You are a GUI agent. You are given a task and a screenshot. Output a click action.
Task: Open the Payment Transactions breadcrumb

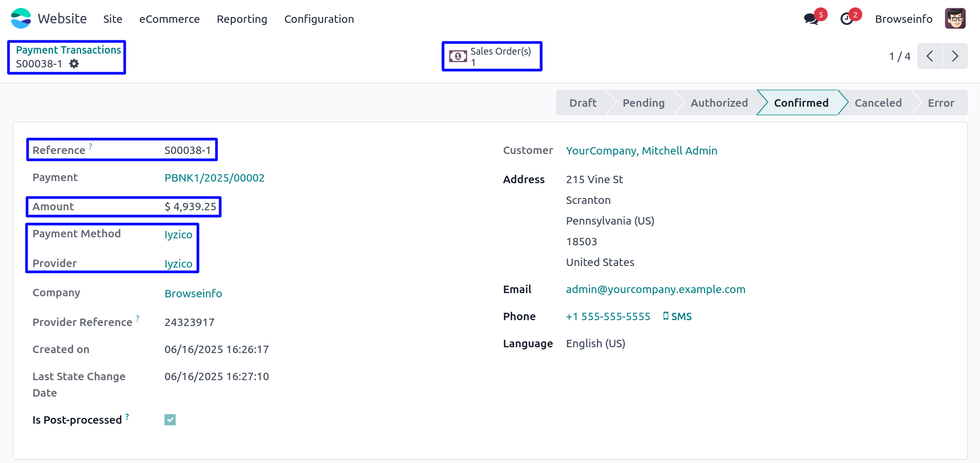(68, 50)
